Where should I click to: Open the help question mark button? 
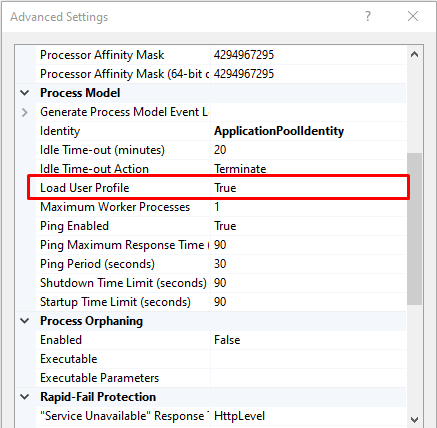tap(368, 16)
